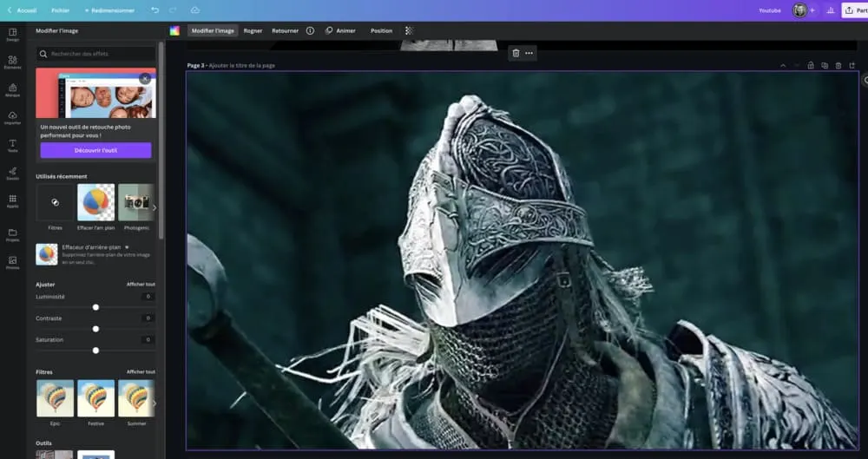Open the image info circle icon
The image size is (868, 459).
(310, 31)
